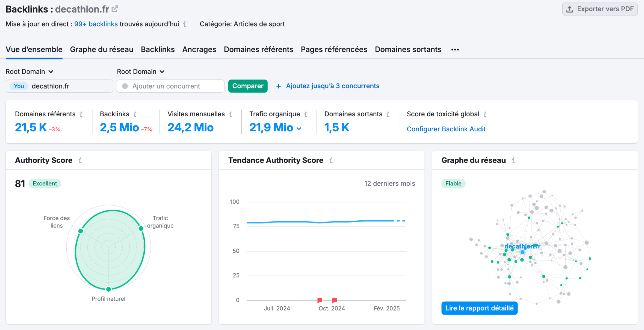Expand the first Root Domain dropdown
Screen dimensions: 644x330
(30, 72)
